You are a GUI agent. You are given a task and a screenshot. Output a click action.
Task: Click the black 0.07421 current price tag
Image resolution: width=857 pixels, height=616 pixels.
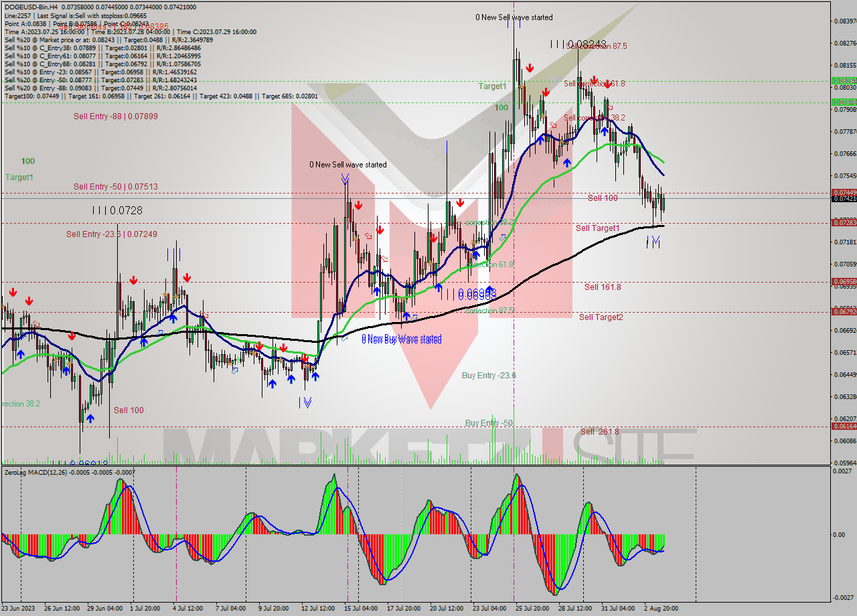[844, 199]
